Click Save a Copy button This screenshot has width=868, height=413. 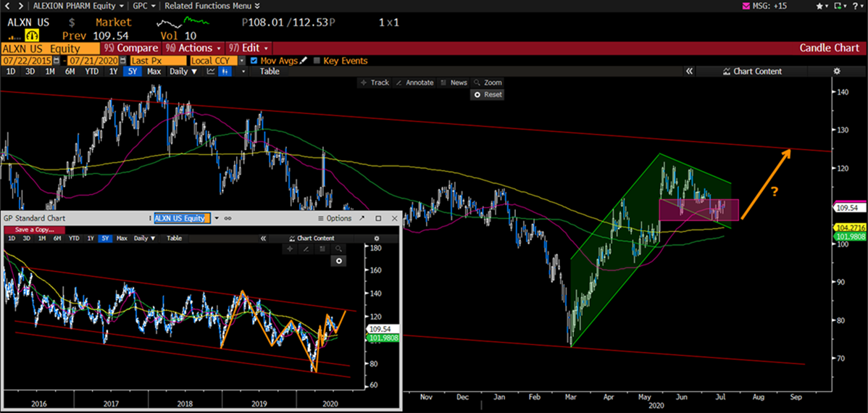(x=34, y=230)
